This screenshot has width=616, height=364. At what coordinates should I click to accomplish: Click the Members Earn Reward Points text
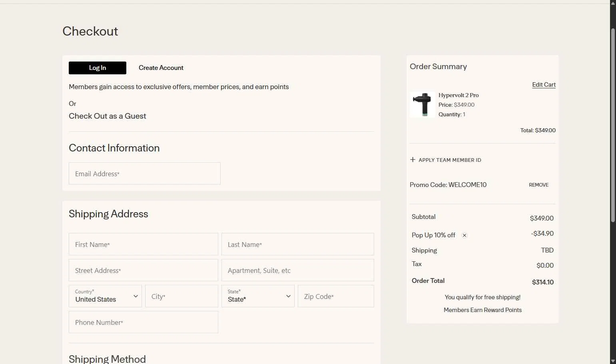coord(482,310)
